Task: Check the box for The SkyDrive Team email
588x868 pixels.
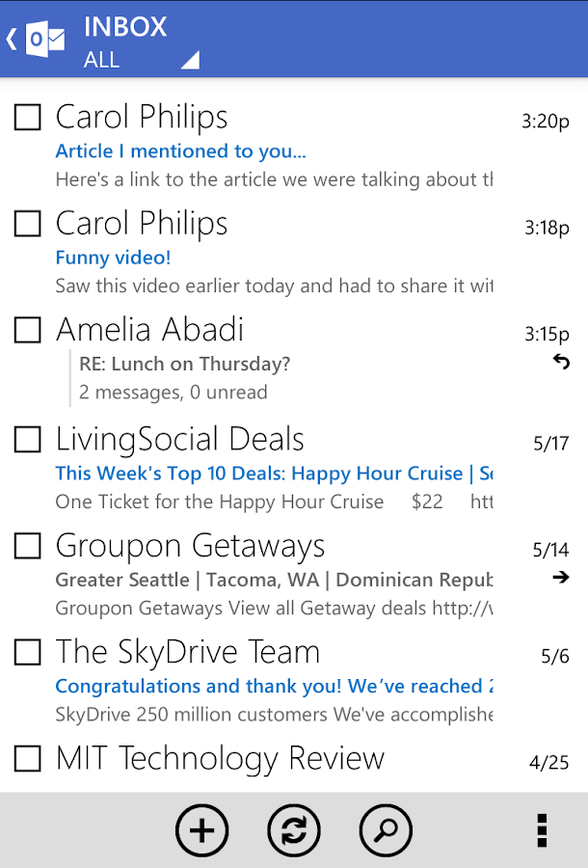Action: point(26,653)
